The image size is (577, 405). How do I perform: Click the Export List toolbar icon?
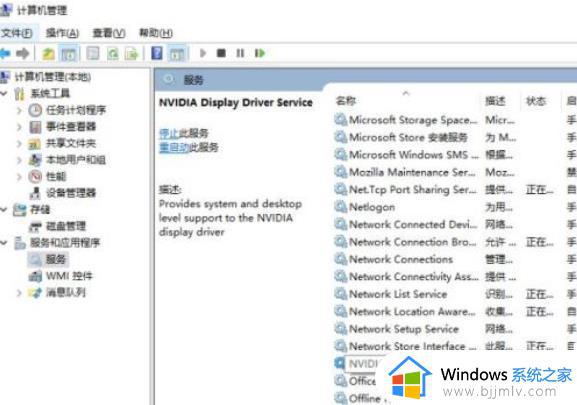click(132, 54)
